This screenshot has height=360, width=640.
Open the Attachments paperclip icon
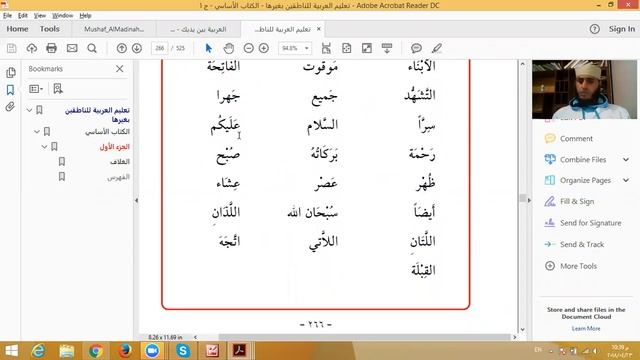10,107
